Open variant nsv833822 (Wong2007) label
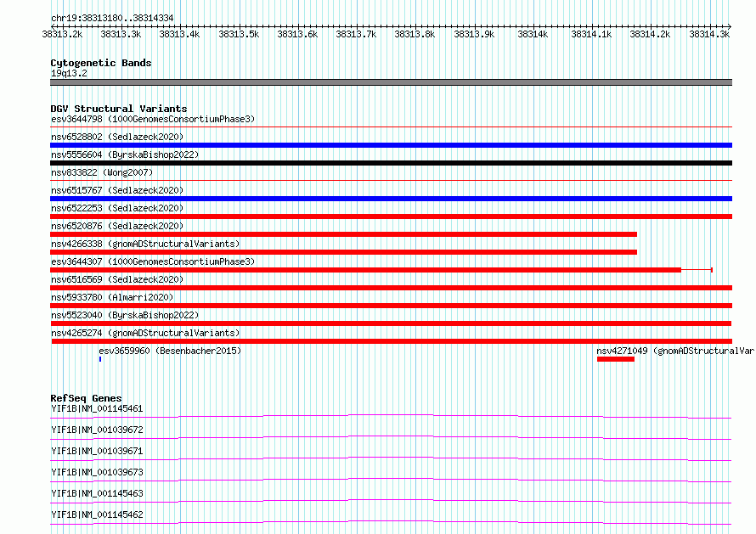Image resolution: width=756 pixels, height=534 pixels. tap(102, 172)
